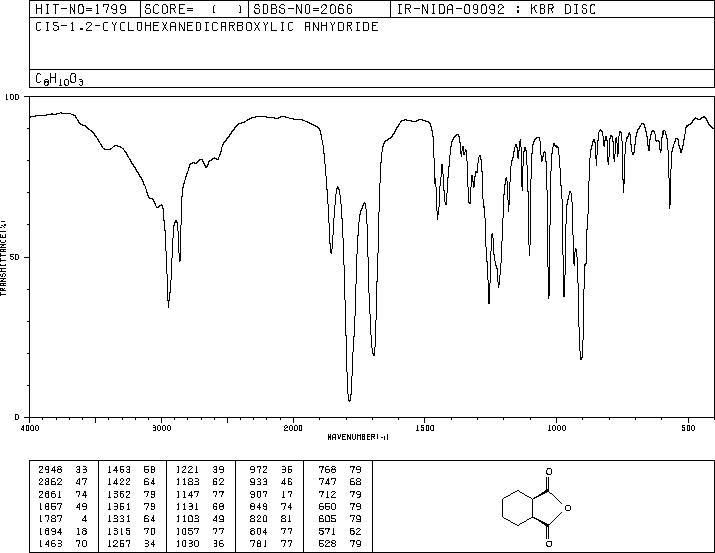The width and height of the screenshot is (715, 553).
Task: Select the 768 peak entry in the table
Action: [x=340, y=470]
